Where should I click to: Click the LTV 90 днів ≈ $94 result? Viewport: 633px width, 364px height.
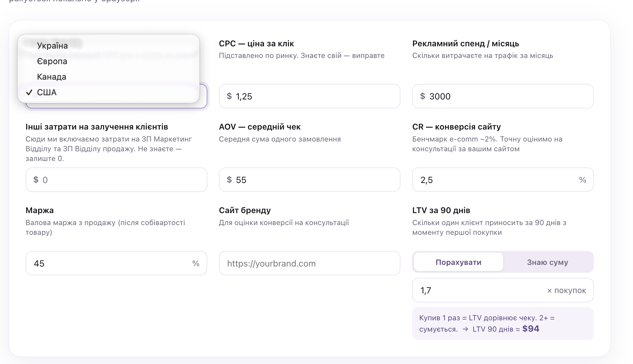coord(506,329)
